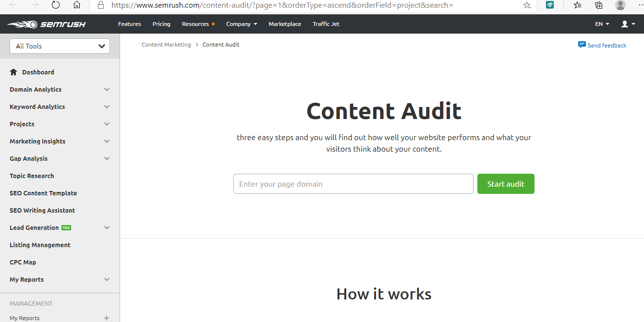Open SEO Content Template
The height and width of the screenshot is (322, 644).
43,193
